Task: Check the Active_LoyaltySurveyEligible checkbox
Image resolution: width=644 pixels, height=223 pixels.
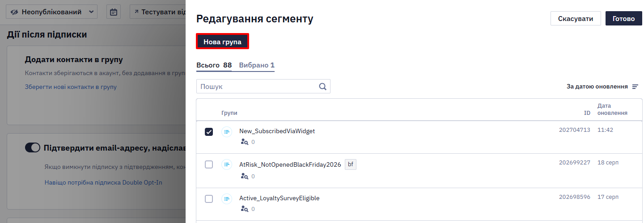Action: (209, 199)
